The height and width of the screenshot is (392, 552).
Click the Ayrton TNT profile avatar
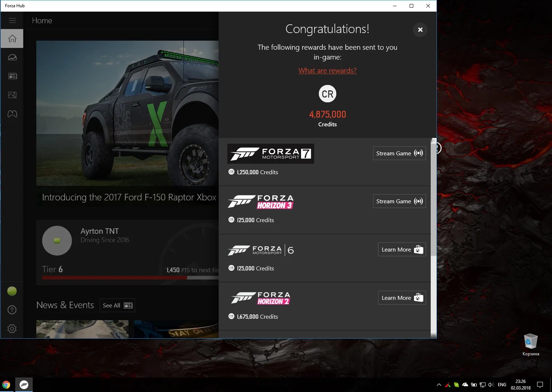pyautogui.click(x=57, y=241)
